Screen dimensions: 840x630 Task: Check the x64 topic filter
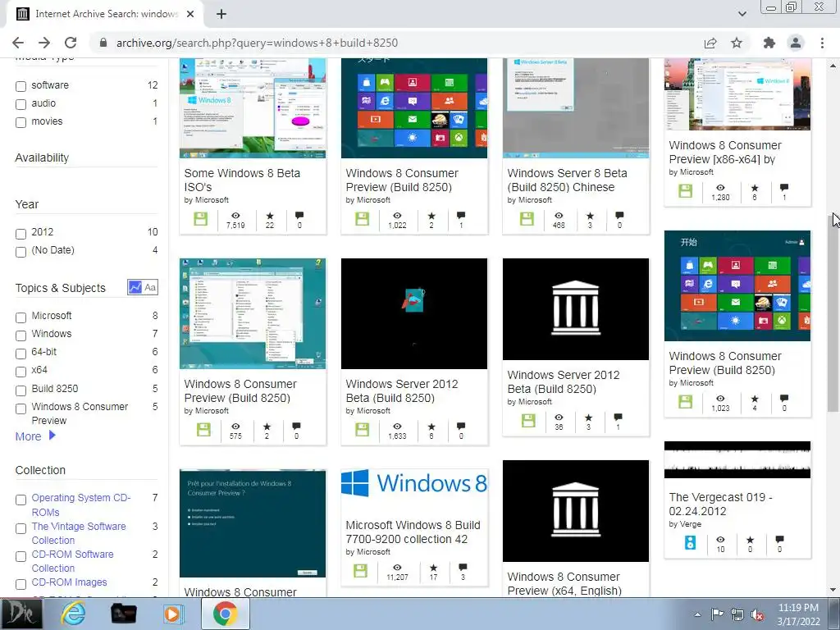(21, 372)
